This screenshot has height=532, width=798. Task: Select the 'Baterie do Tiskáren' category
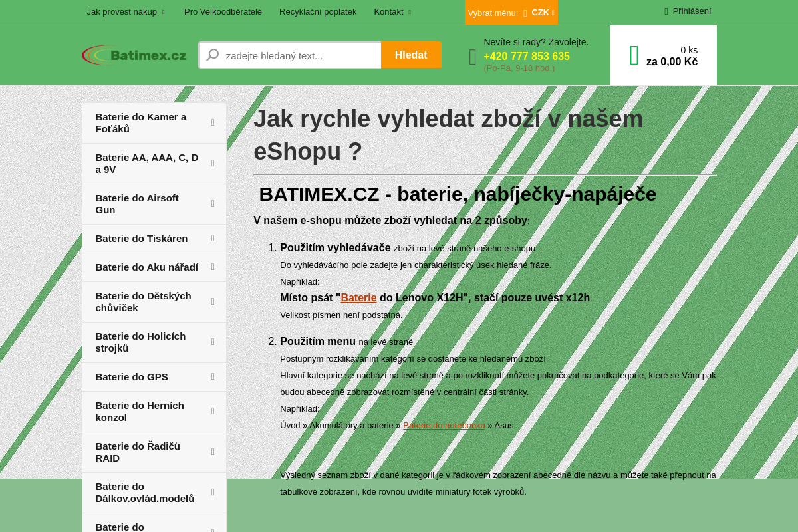coord(142,238)
